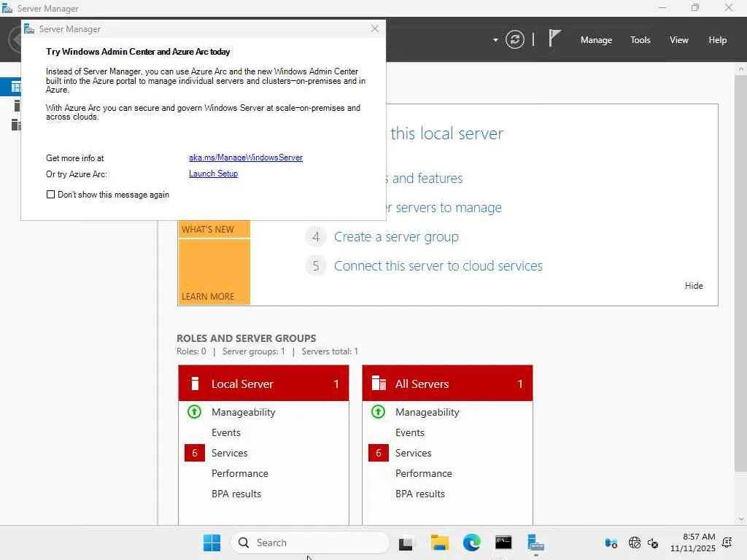Open the View menu
The image size is (747, 560).
pos(678,40)
